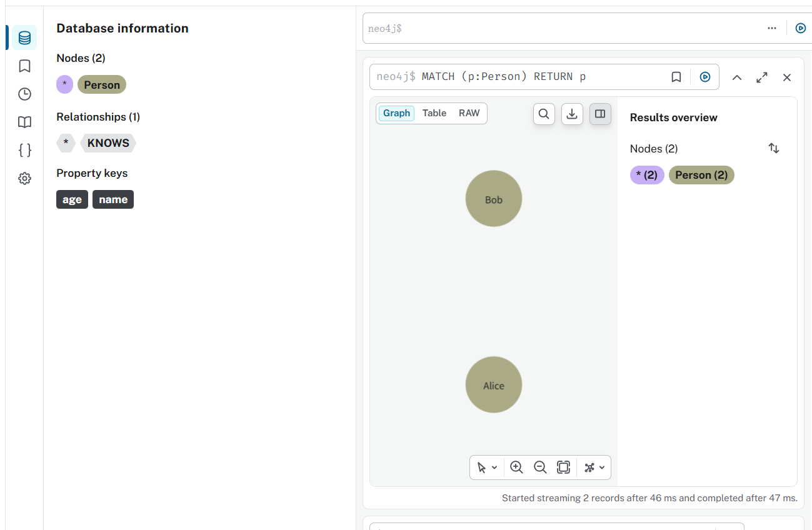Collapse the result frame with chevron
This screenshot has height=530, width=812.
point(736,77)
